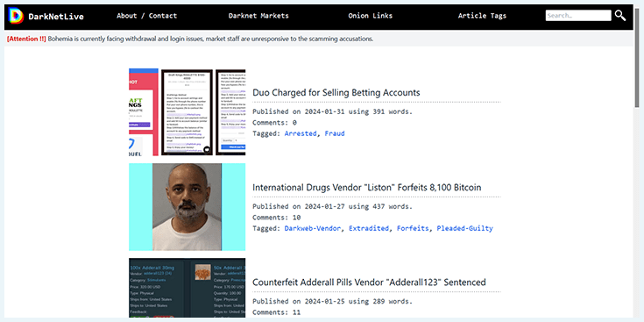The width and height of the screenshot is (644, 322).
Task: Open the Darknet Markets menu item
Action: click(258, 16)
